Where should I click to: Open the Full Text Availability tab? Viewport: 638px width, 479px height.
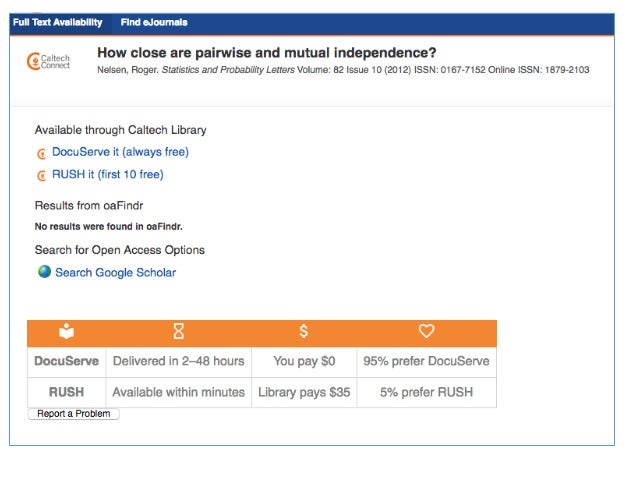58,22
